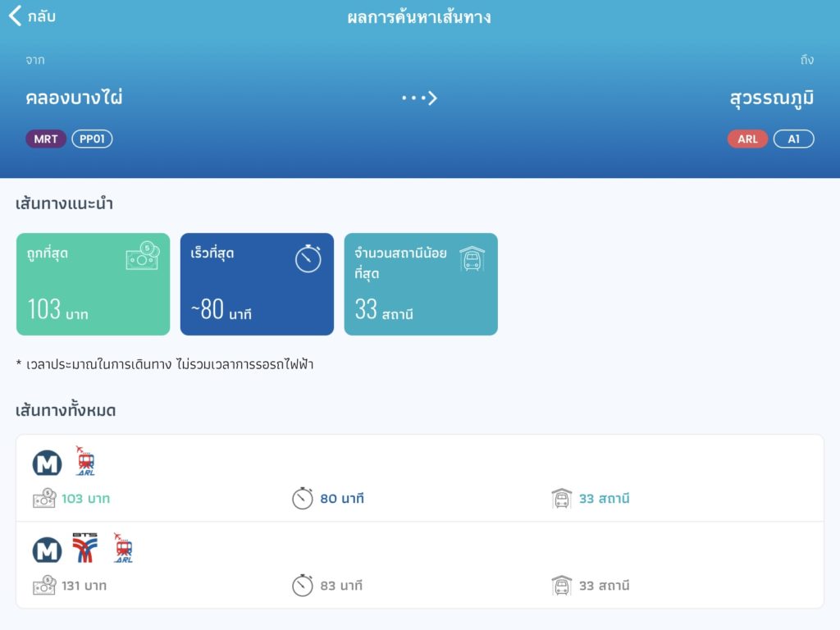Tap the PP01 station code badge
Image resolution: width=840 pixels, height=630 pixels.
pos(92,139)
